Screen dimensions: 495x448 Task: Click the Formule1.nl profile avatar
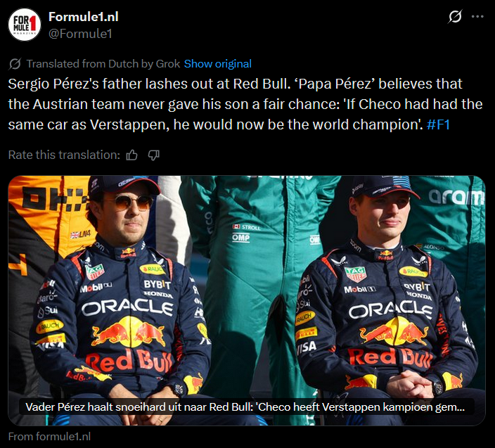point(25,24)
